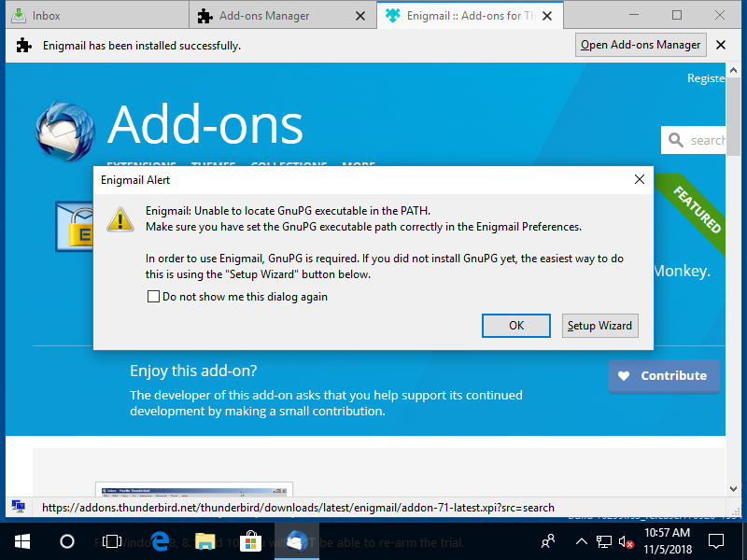Image resolution: width=747 pixels, height=560 pixels.
Task: Enable 'Do not show me this dialog again'
Action: [x=154, y=296]
